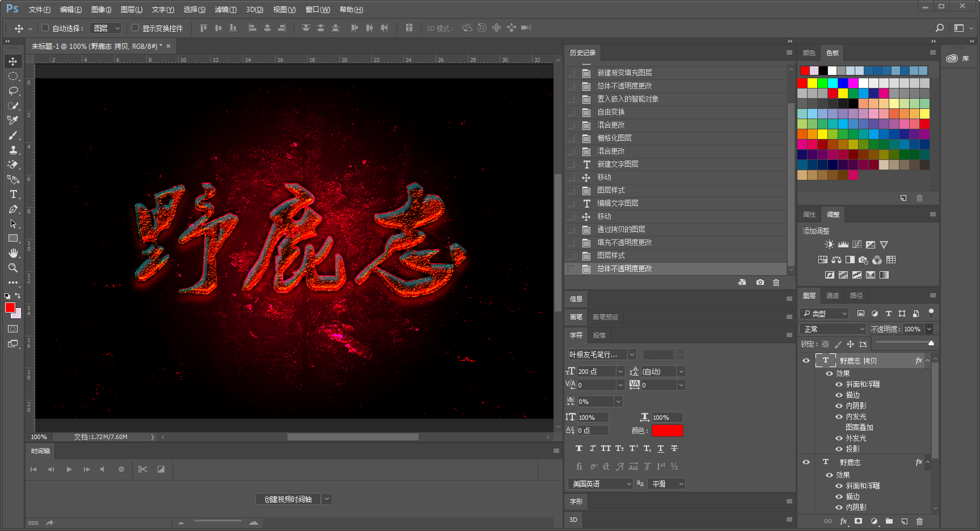
Task: Enable the 显示变换控件 checkbox
Action: tap(135, 28)
